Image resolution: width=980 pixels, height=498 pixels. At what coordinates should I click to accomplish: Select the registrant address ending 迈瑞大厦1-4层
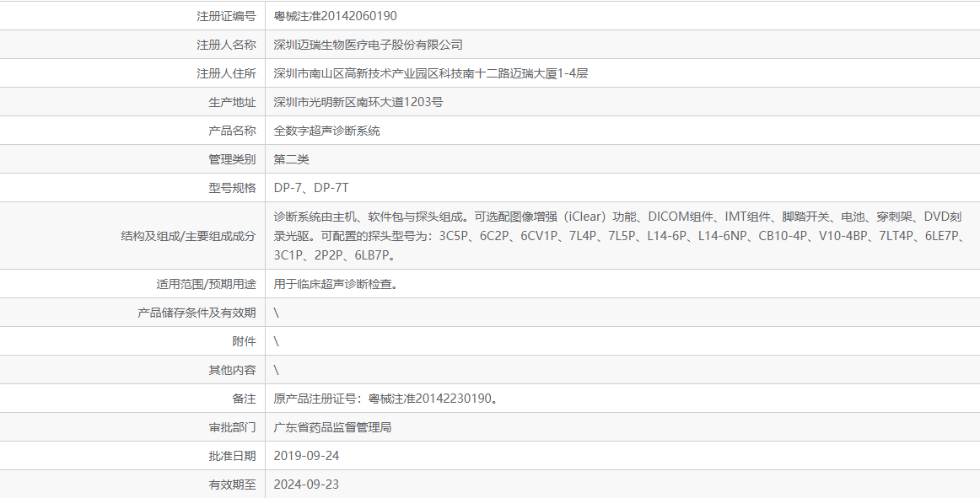tap(431, 74)
